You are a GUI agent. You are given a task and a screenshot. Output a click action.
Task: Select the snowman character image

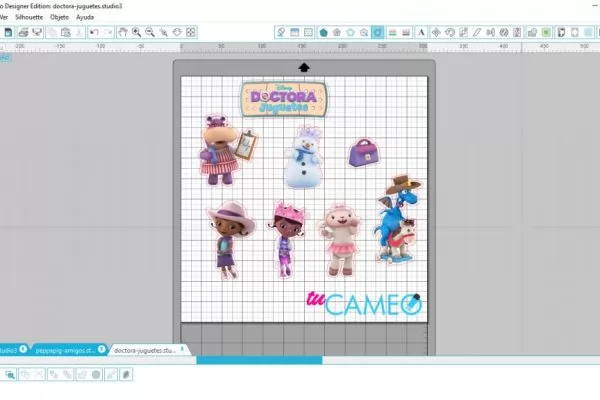[304, 158]
